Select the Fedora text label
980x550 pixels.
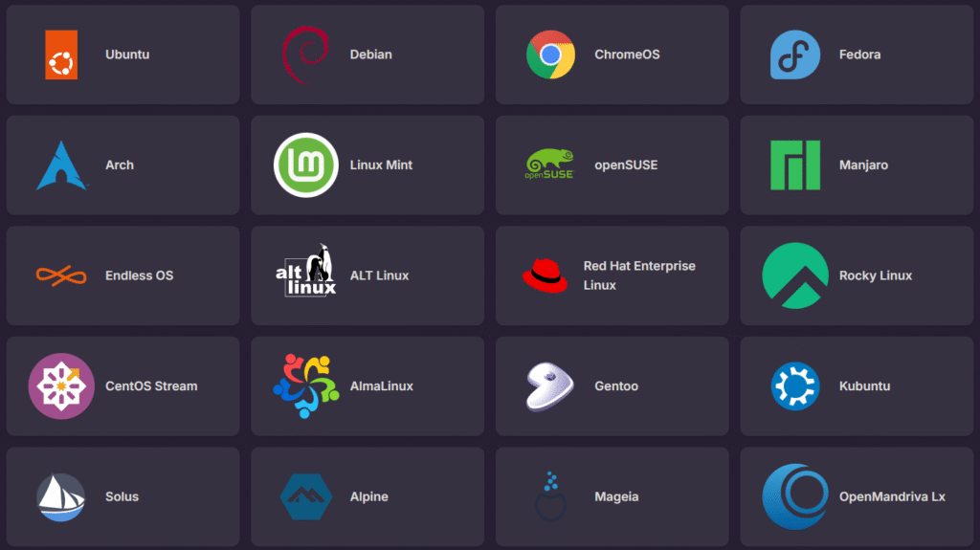[860, 55]
